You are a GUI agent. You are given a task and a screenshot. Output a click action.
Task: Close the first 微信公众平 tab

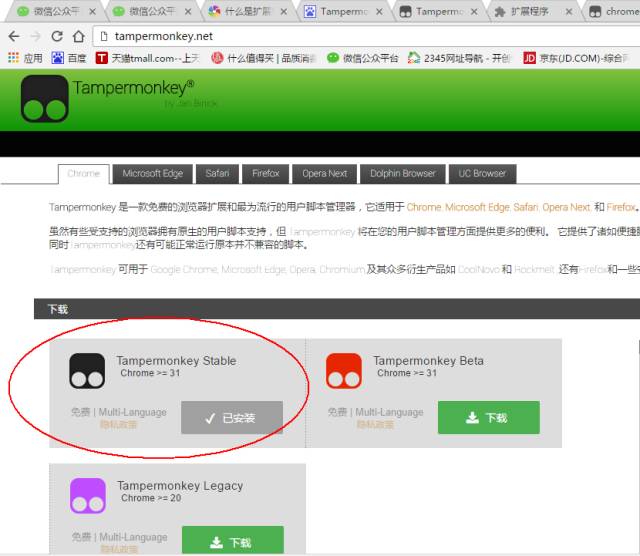(x=93, y=12)
